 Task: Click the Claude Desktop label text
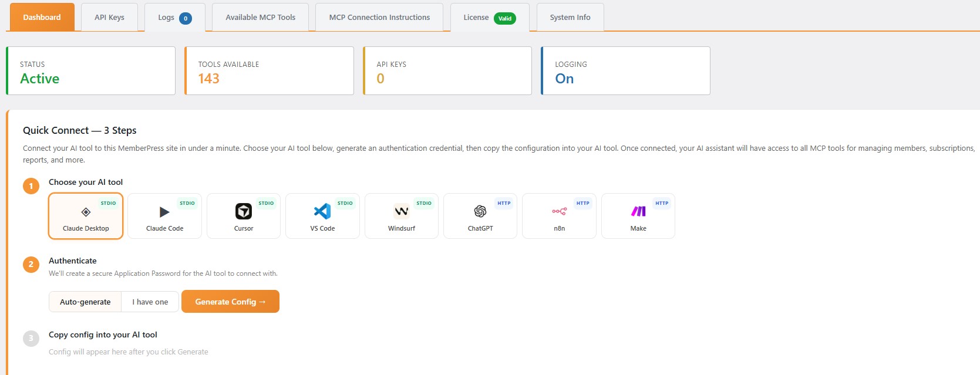click(x=86, y=228)
